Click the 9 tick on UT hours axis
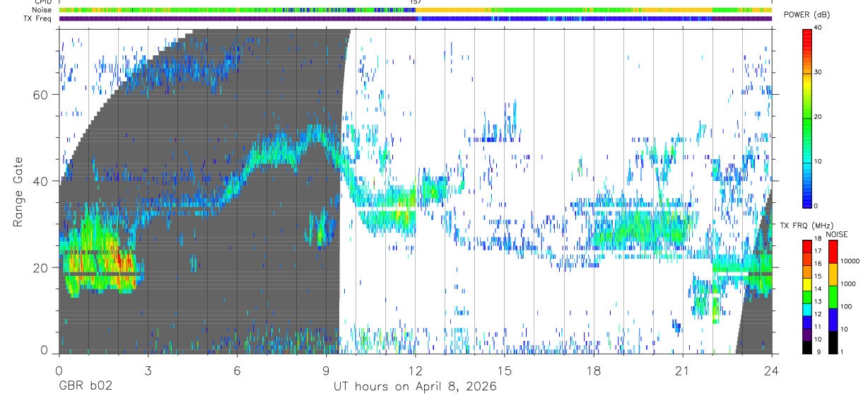868x401 pixels. point(326,371)
